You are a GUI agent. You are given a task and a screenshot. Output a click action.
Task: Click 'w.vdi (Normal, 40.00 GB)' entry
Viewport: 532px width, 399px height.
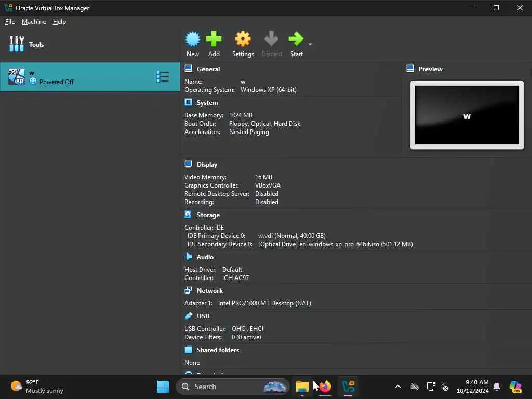[x=292, y=236]
